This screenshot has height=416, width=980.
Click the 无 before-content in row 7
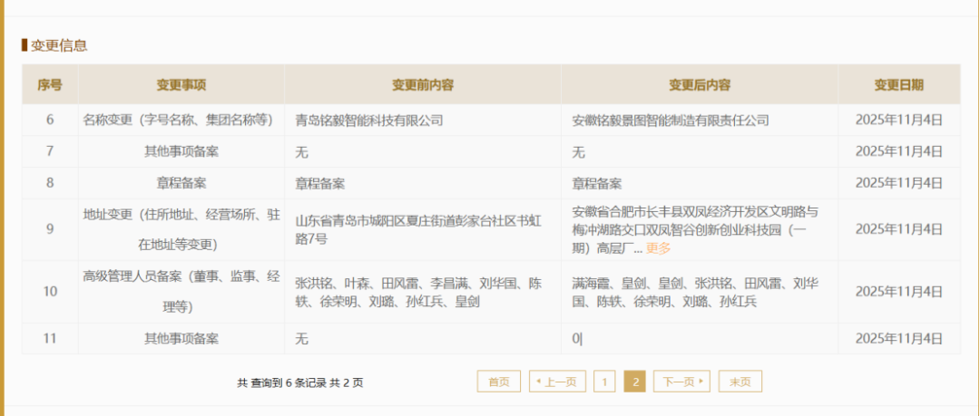[302, 151]
